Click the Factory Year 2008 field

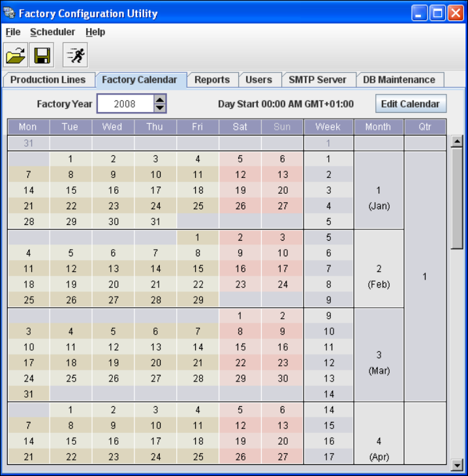125,104
